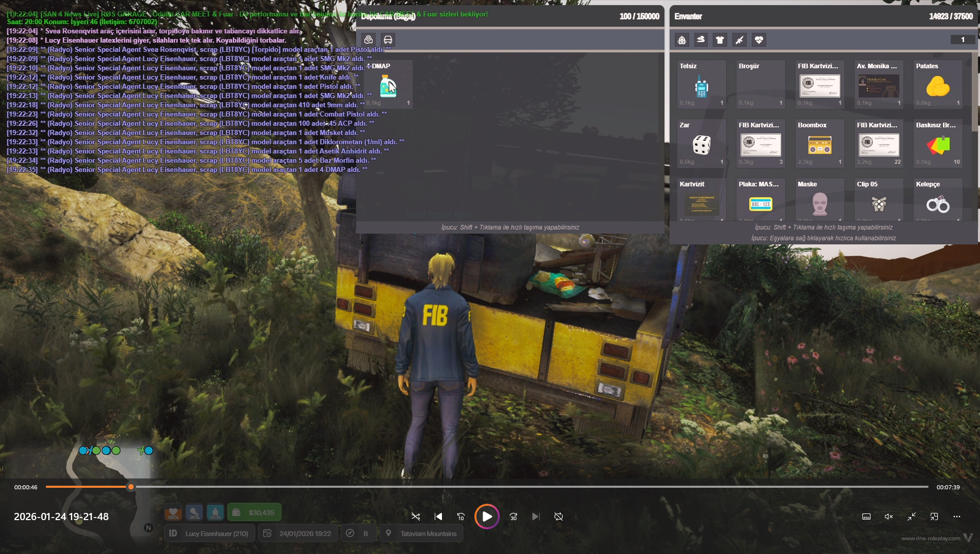Click the elapsed time 00:00:46
The width and height of the screenshot is (980, 554).
(26, 487)
